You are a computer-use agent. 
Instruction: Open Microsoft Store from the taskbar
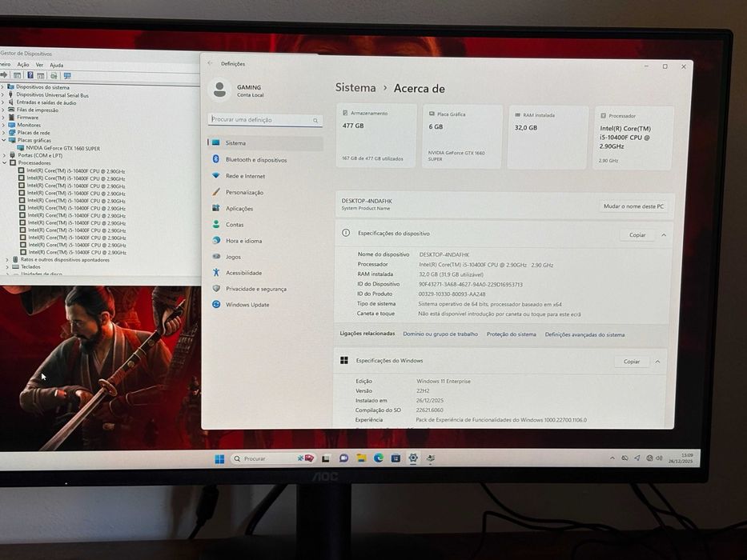pyautogui.click(x=396, y=458)
